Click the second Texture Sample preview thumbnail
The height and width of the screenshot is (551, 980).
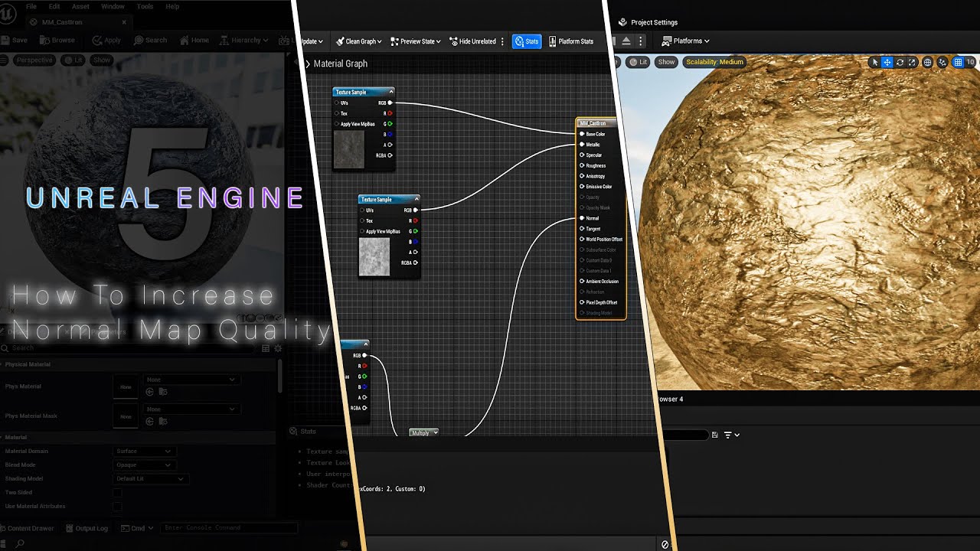[374, 256]
